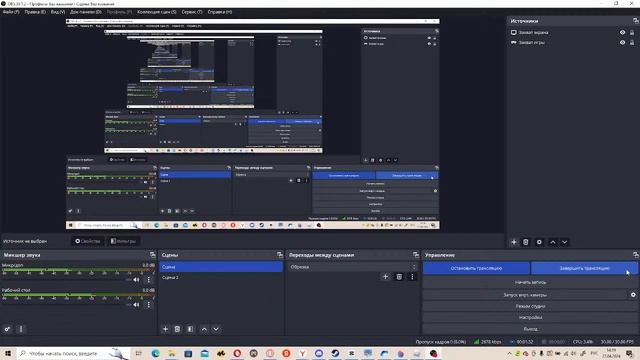Click Запуск вирт. камеры button

525,295
